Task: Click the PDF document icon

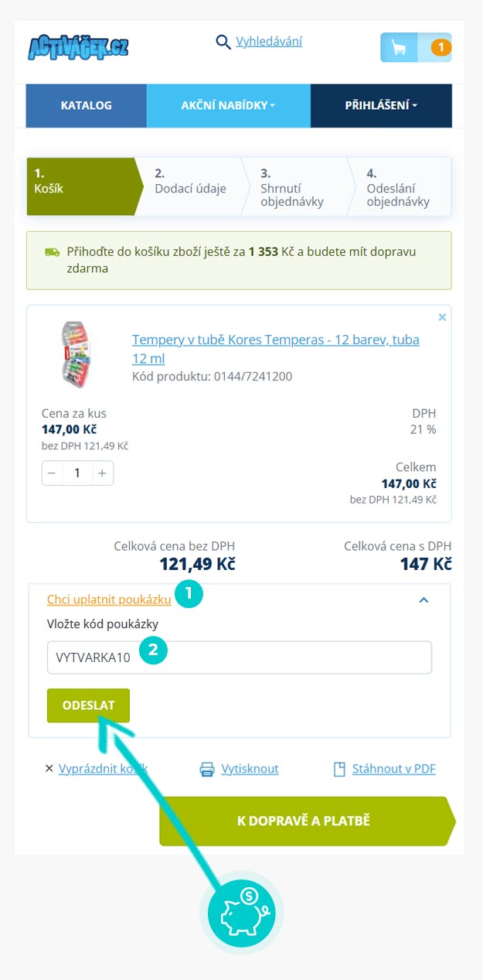Action: pos(338,769)
